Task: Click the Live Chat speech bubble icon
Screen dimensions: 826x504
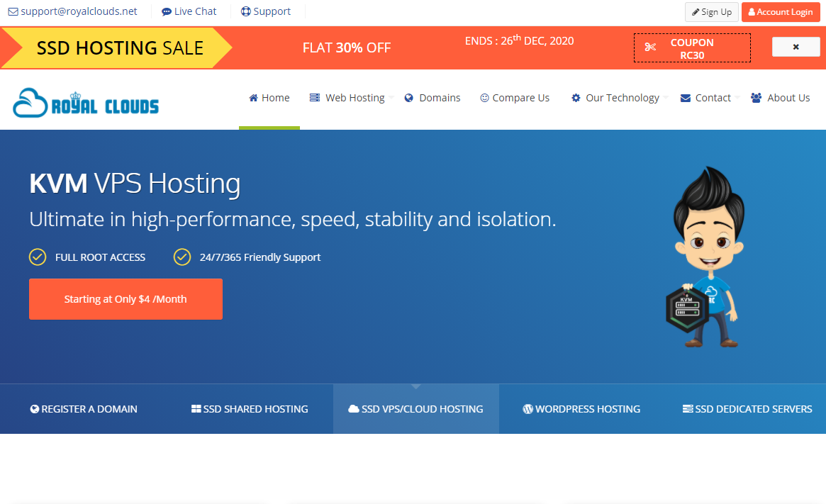Action: point(167,11)
